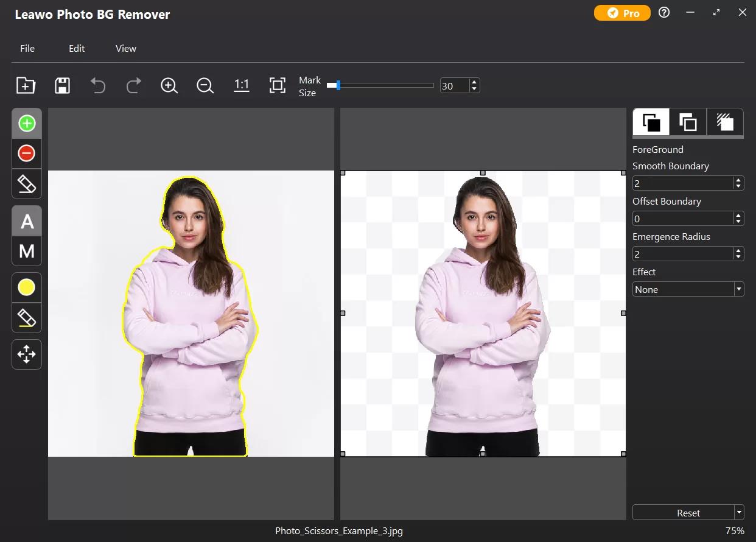
Task: Select the green foreground marker tool
Action: 27,124
